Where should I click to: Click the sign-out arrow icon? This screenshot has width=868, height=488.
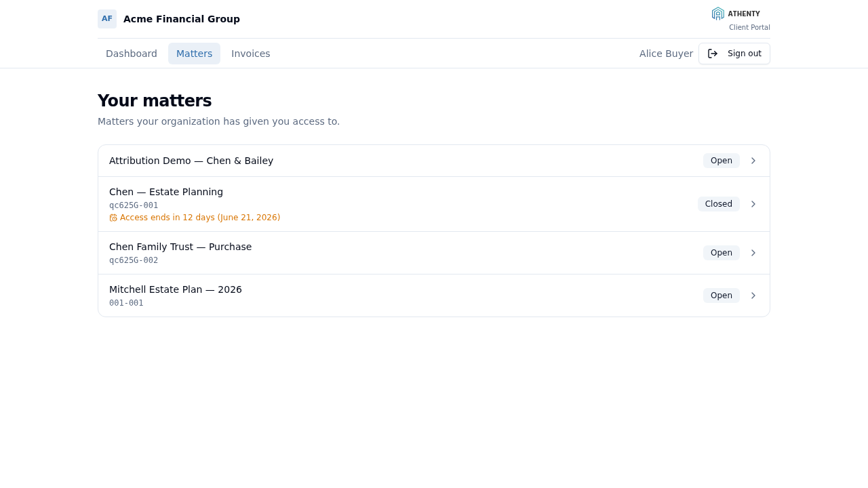(x=713, y=54)
